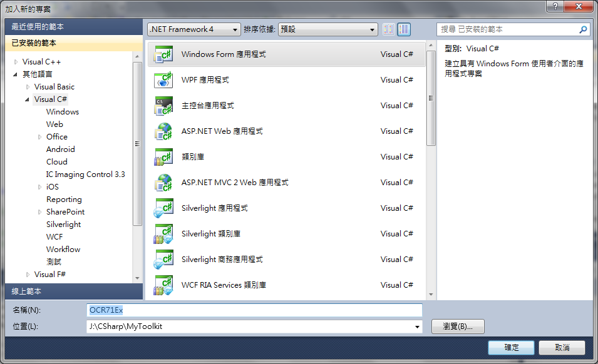Select the WCF tree item
The width and height of the screenshot is (598, 364).
[x=54, y=237]
